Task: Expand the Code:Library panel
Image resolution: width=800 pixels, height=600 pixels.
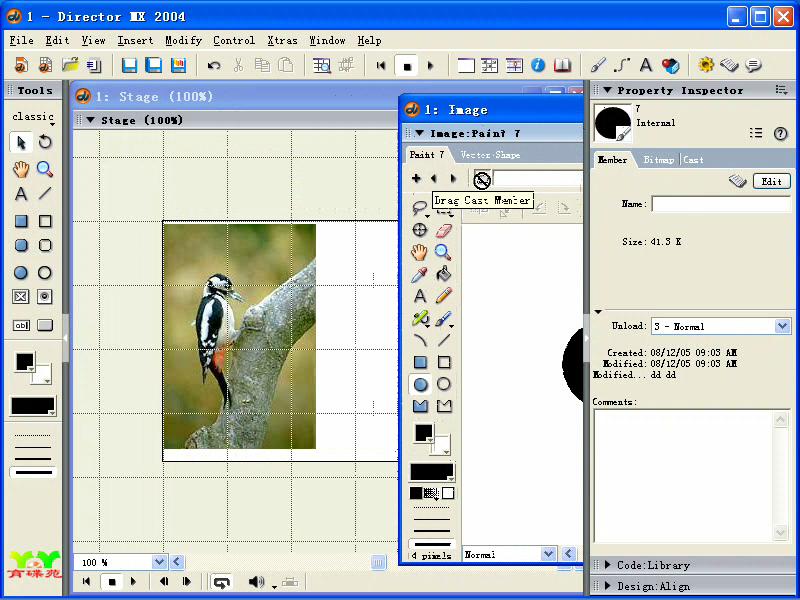Action: (608, 565)
